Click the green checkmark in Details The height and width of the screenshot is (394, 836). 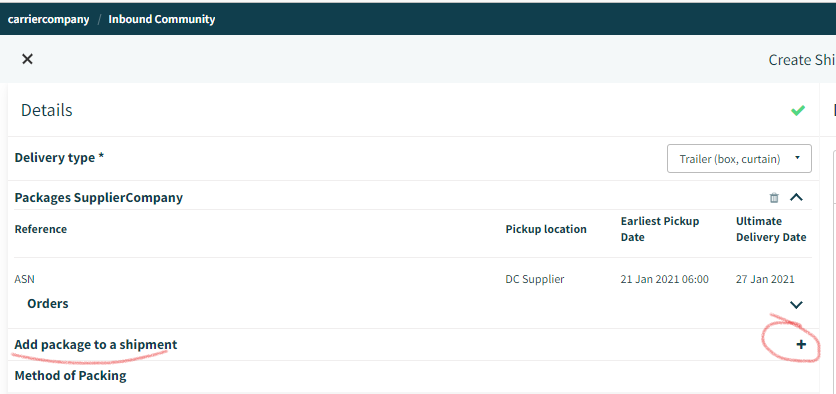pyautogui.click(x=798, y=110)
